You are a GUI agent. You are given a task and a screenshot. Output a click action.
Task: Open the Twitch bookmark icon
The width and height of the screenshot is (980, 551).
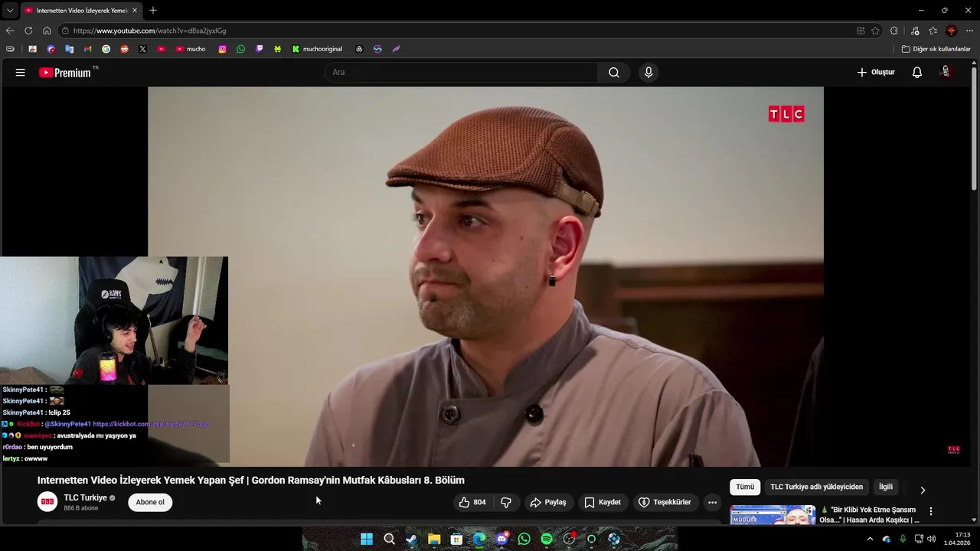click(260, 49)
